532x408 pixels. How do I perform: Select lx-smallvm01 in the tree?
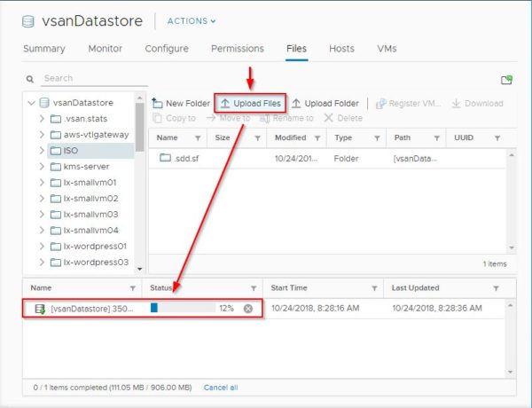tap(83, 183)
